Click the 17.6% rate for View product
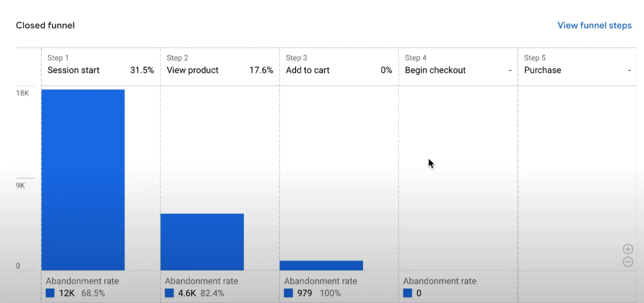 click(x=261, y=70)
